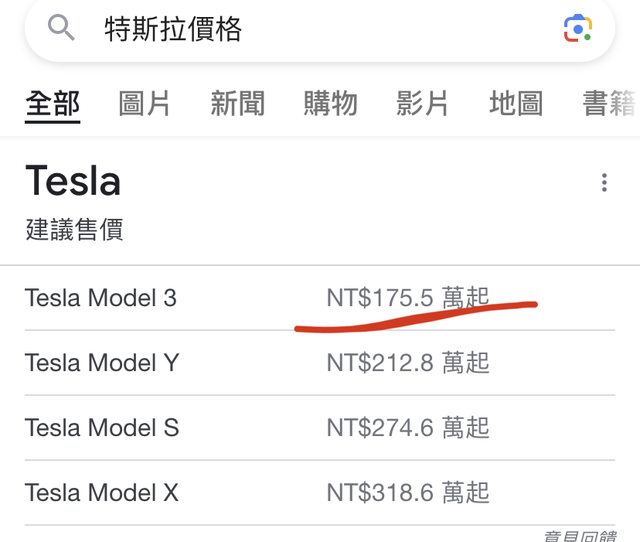Open the three-dot options for Tesla
This screenshot has height=542, width=640.
[604, 183]
